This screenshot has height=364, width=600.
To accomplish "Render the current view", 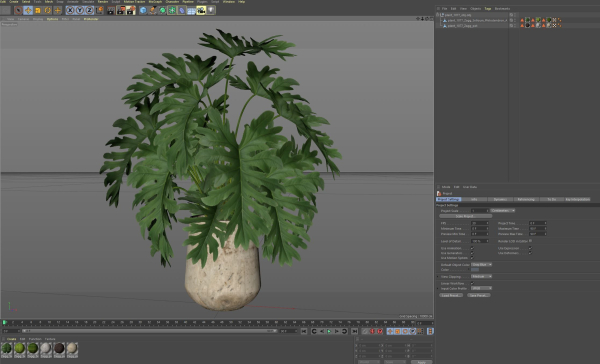I will [x=111, y=10].
